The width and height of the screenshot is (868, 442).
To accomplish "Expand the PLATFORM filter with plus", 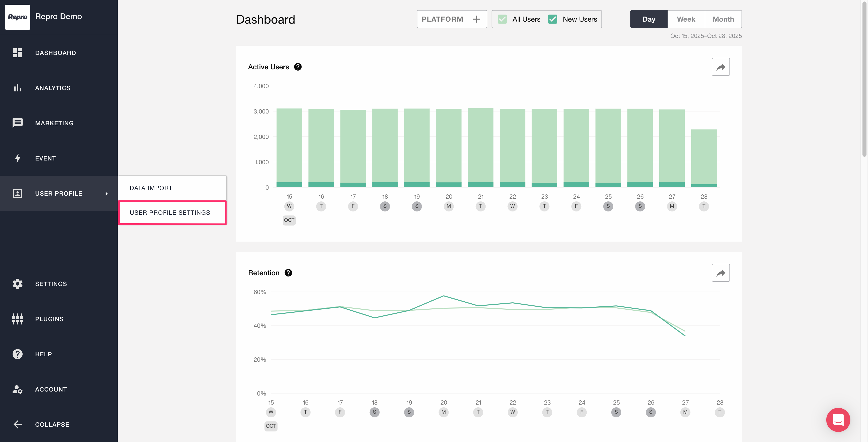I will click(x=476, y=19).
